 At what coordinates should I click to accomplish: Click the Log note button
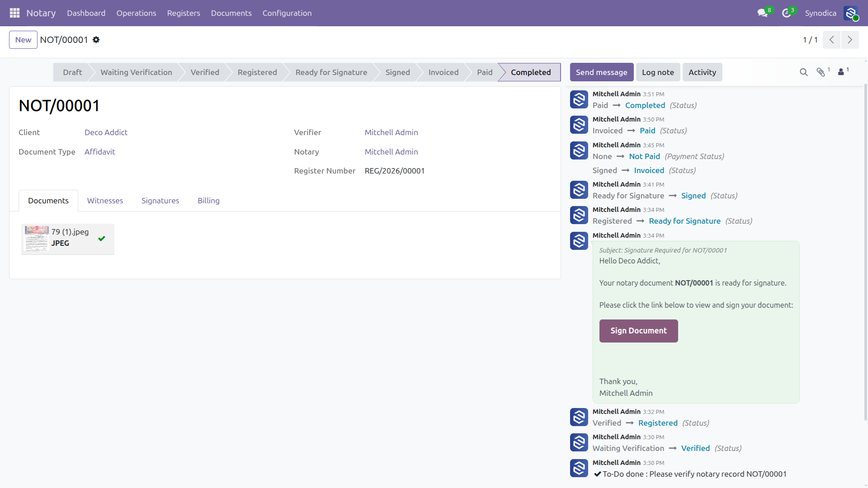tap(658, 72)
